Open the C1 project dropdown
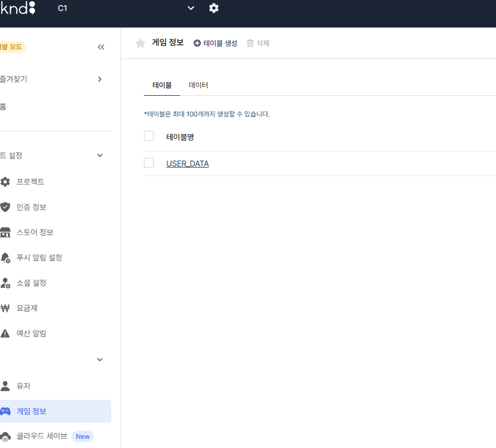 coord(126,8)
